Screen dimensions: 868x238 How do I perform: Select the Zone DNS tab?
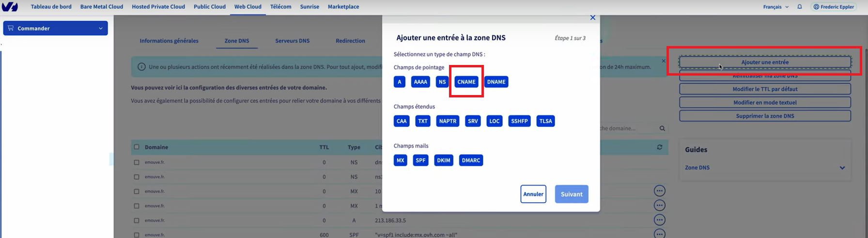[237, 41]
